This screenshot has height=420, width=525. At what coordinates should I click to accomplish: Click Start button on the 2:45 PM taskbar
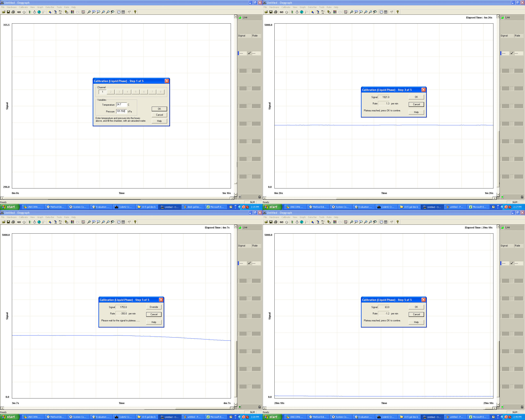[x=272, y=417]
